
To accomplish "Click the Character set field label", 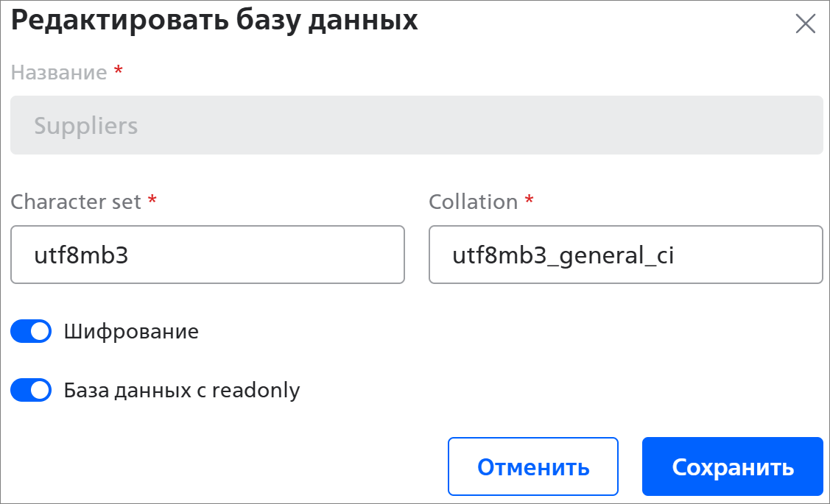I will [x=76, y=202].
